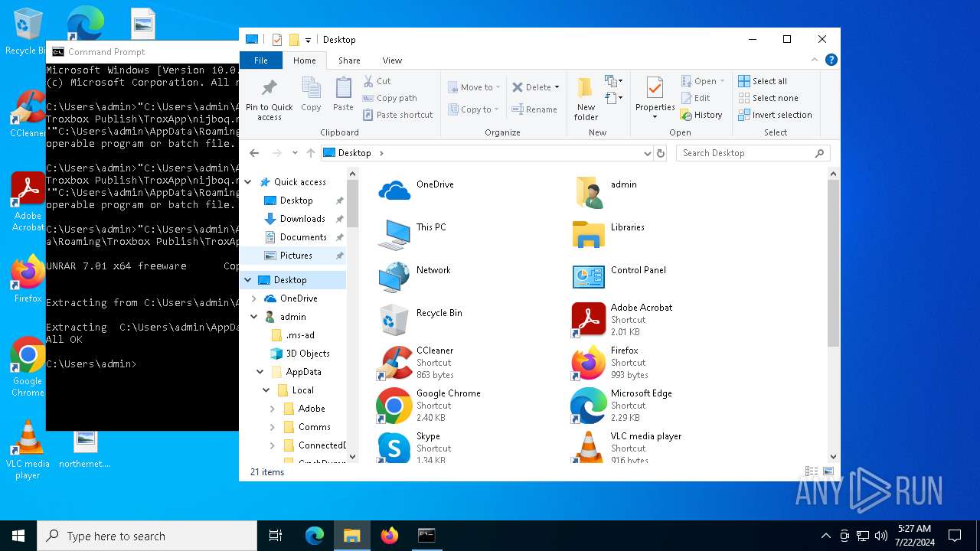Open Task View on taskbar
980x551 pixels.
(x=276, y=536)
